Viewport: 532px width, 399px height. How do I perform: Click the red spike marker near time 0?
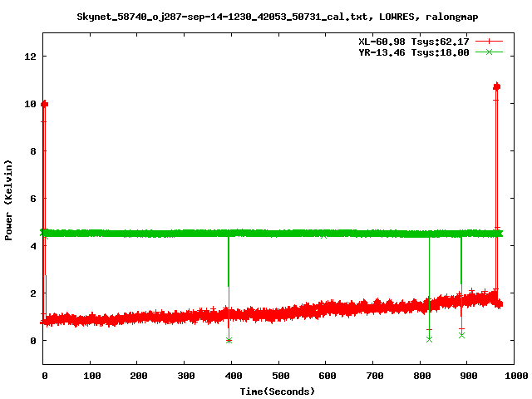coord(44,104)
